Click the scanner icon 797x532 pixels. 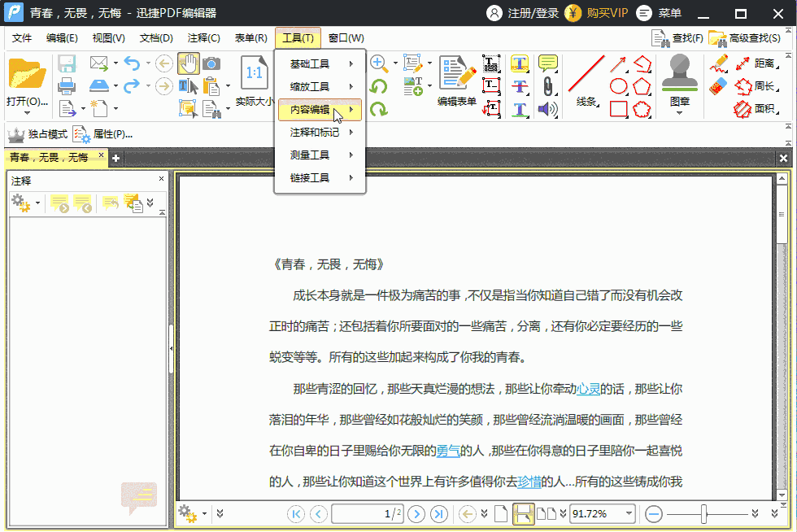(x=99, y=85)
